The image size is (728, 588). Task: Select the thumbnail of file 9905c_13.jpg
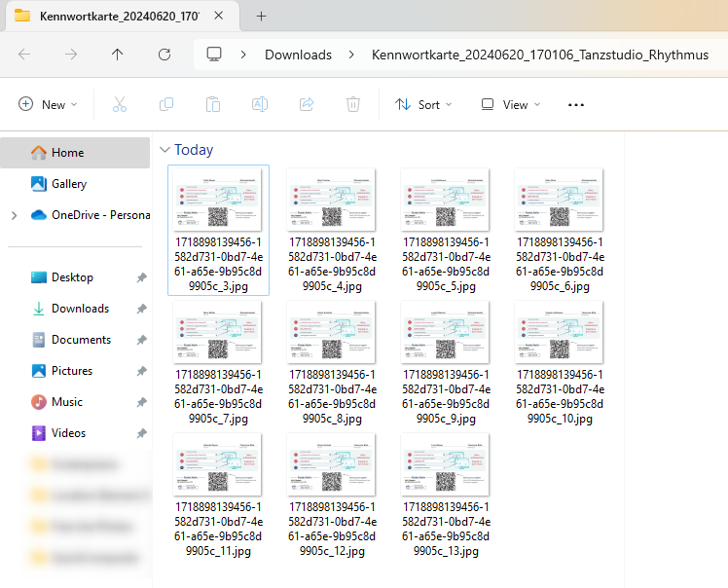445,464
